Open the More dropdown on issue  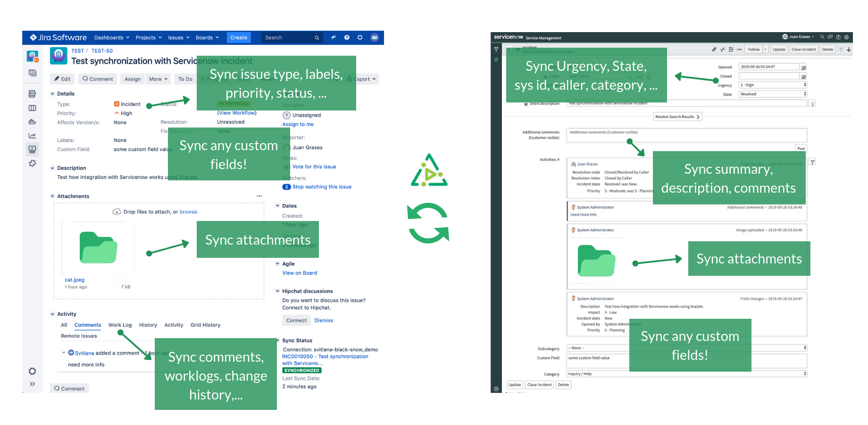coord(158,79)
